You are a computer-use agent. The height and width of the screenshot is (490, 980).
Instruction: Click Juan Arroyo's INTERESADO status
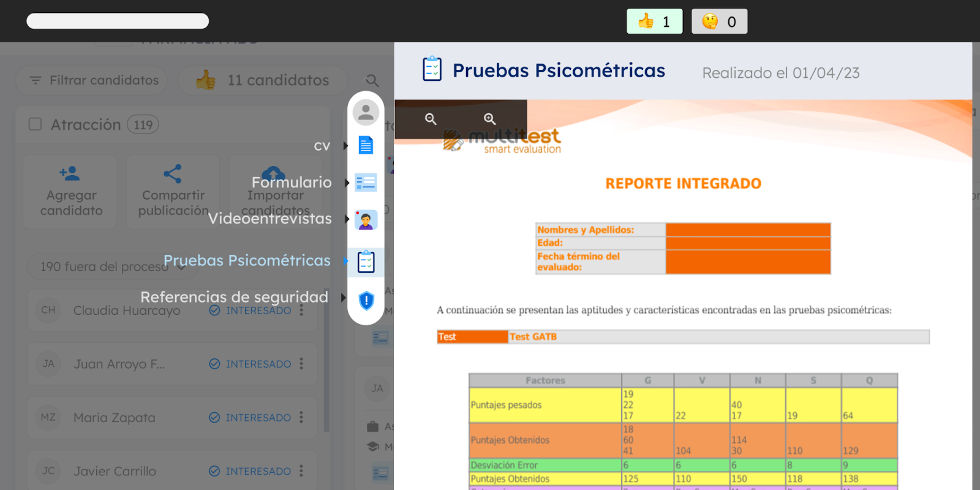[x=251, y=364]
